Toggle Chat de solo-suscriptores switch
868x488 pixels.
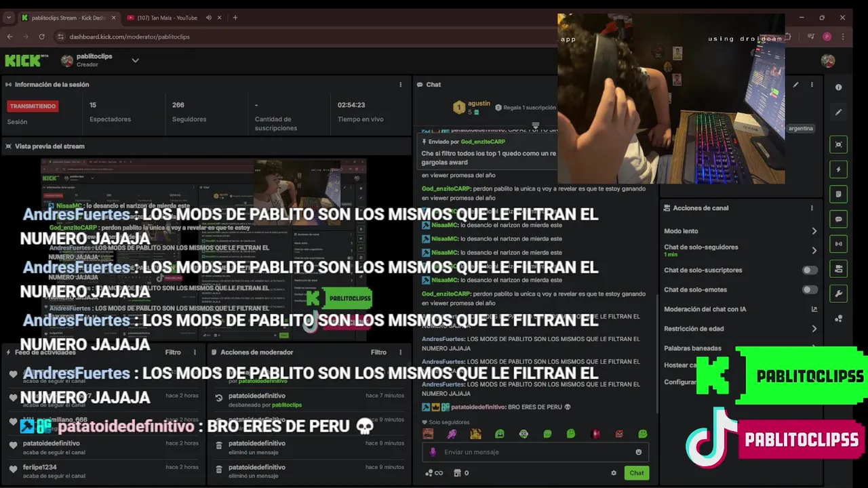[x=810, y=270]
